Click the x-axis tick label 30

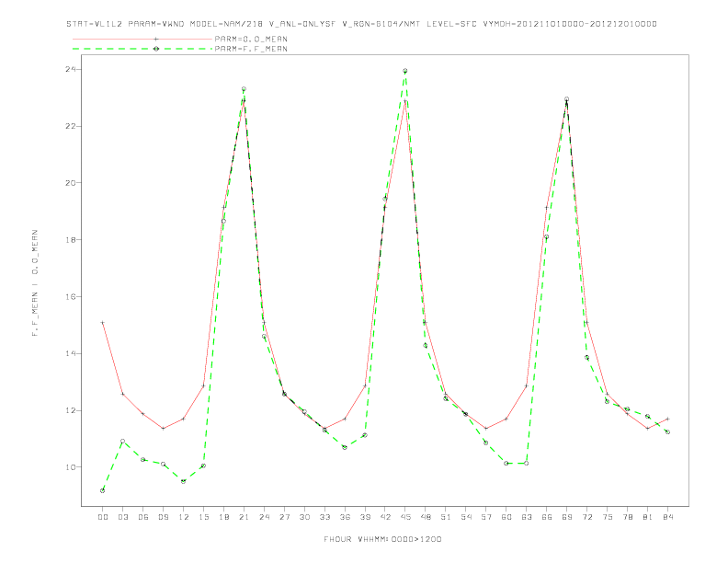(304, 517)
